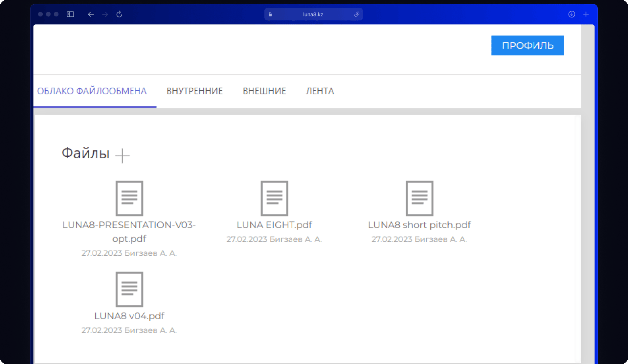Viewport: 628px width, 364px height.
Task: Open the LUNA8 v04.pdf document icon
Action: [129, 289]
